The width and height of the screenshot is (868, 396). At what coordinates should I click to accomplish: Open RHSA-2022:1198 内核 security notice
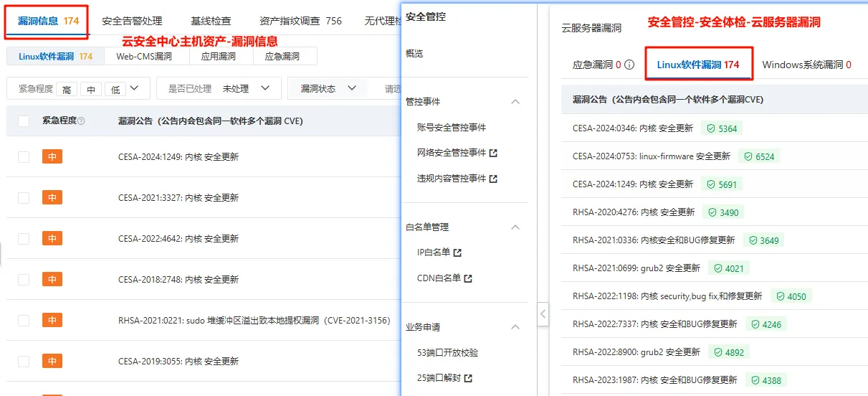point(667,296)
